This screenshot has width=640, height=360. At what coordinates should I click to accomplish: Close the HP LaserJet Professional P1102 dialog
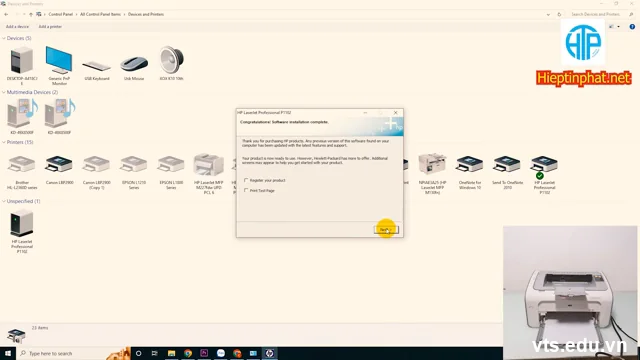point(396,113)
